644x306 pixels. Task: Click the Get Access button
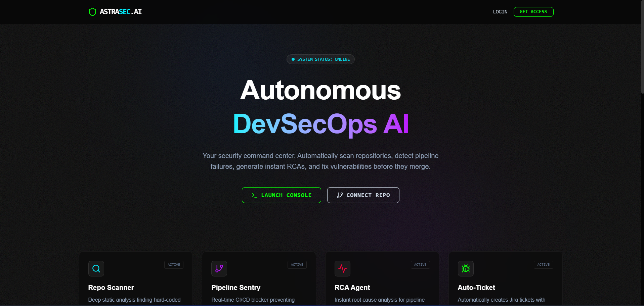[x=533, y=12]
